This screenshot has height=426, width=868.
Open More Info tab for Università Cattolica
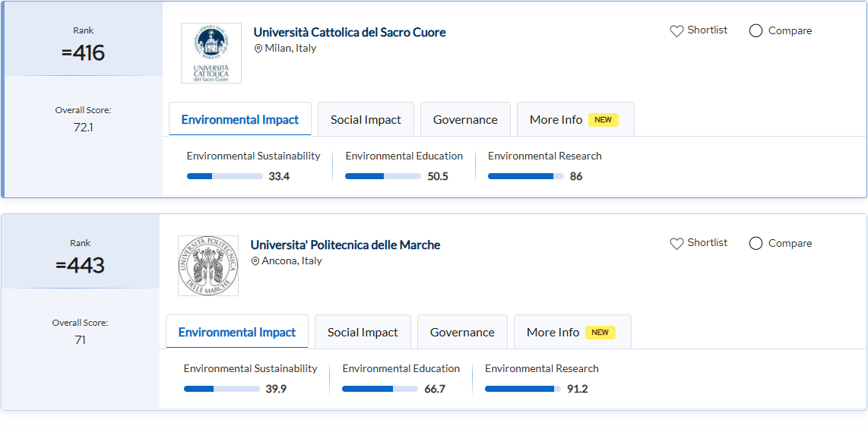[x=575, y=120]
